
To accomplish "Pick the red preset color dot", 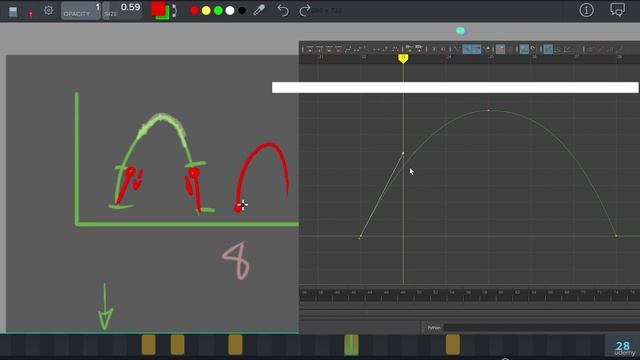I will click(x=194, y=11).
